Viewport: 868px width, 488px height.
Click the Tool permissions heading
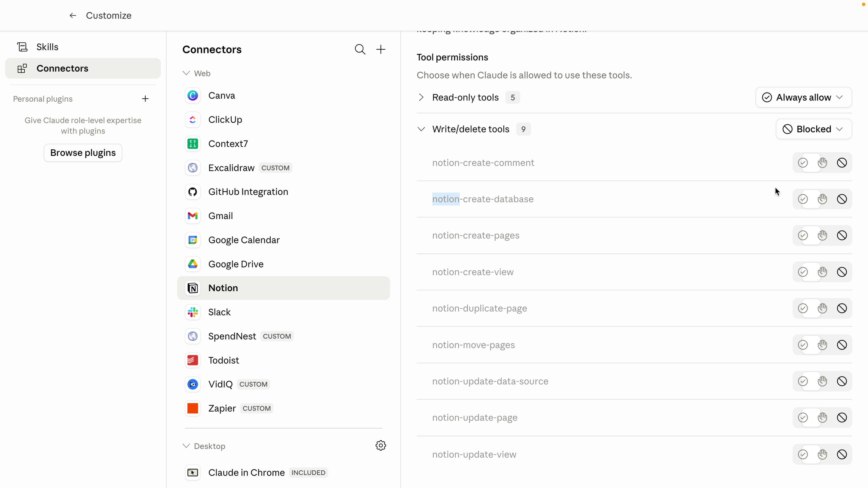[x=452, y=57]
